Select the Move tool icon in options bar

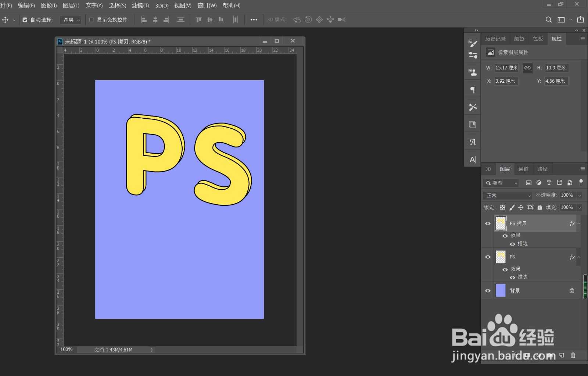coord(5,20)
